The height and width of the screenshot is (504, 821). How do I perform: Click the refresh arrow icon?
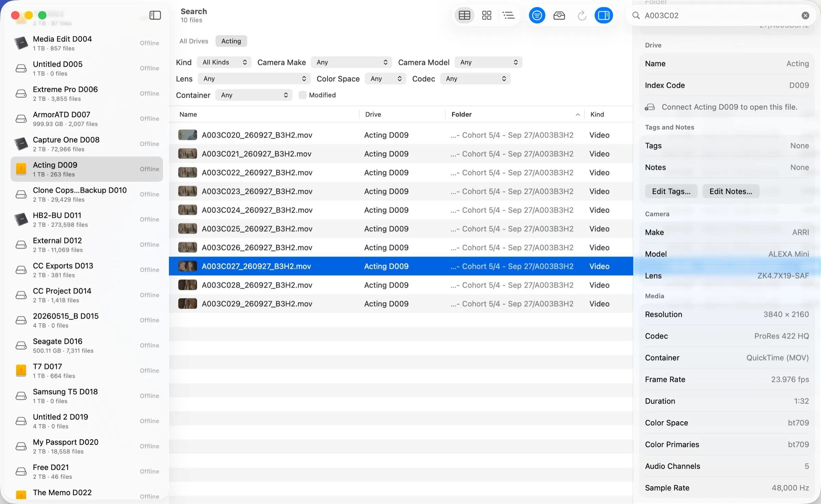click(x=582, y=15)
